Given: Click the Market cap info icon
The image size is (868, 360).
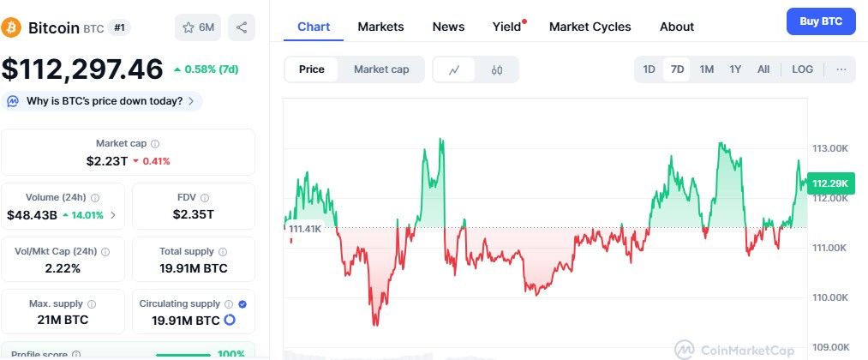Looking at the screenshot, I should (155, 144).
